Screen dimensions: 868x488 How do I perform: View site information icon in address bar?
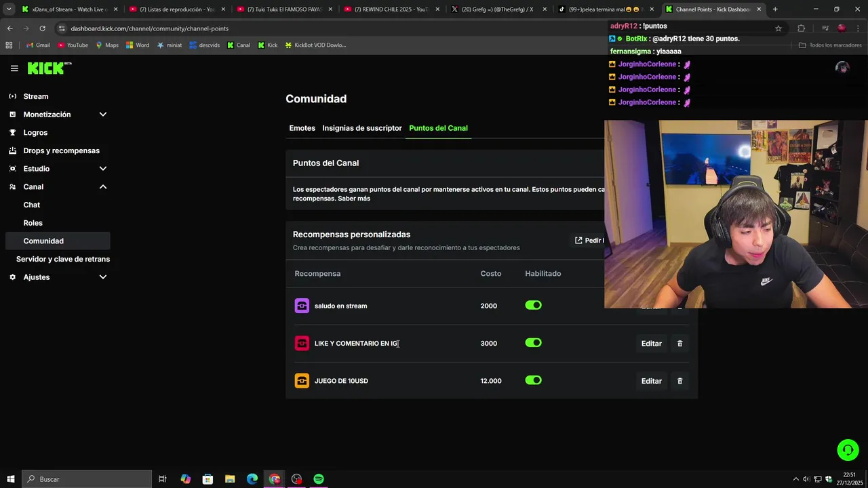[x=62, y=28]
